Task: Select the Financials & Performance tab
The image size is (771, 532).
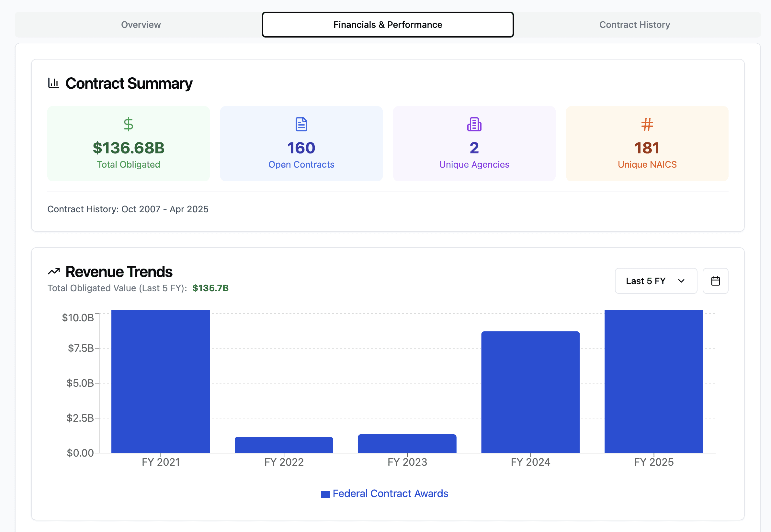Action: point(388,25)
